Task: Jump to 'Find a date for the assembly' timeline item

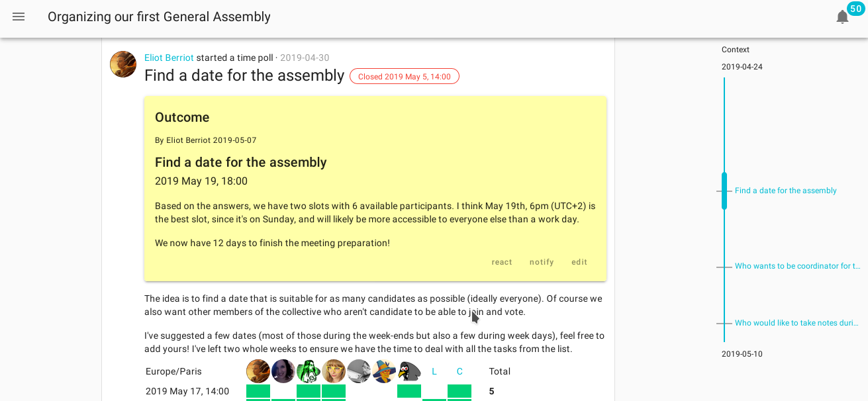Action: pos(786,191)
